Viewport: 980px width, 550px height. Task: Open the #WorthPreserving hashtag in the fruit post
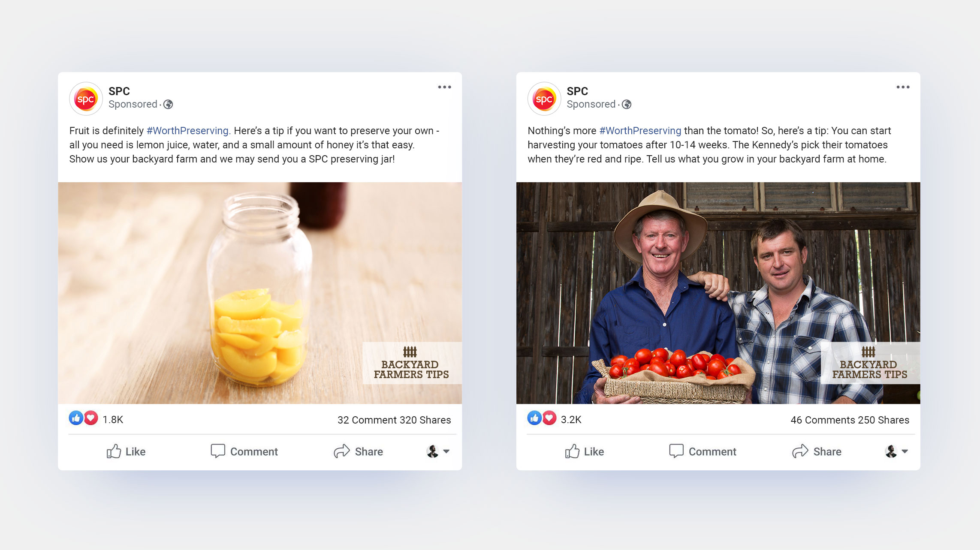pyautogui.click(x=188, y=131)
